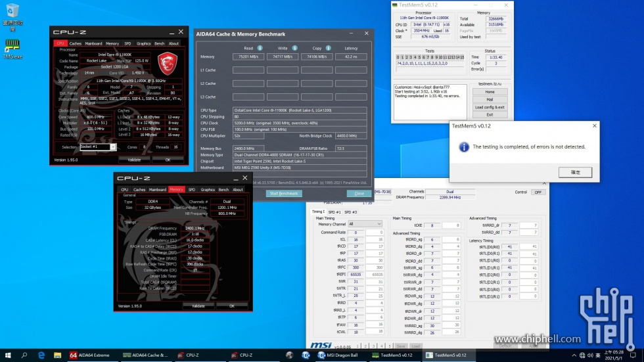Open File Explorer from the taskbar
The height and width of the screenshot is (362, 644).
58,355
